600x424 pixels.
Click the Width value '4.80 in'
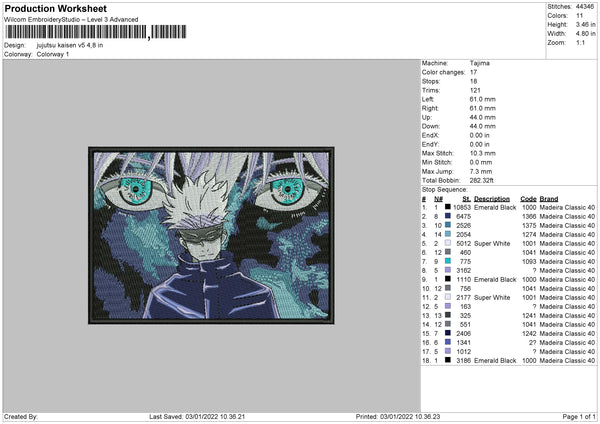coord(585,34)
